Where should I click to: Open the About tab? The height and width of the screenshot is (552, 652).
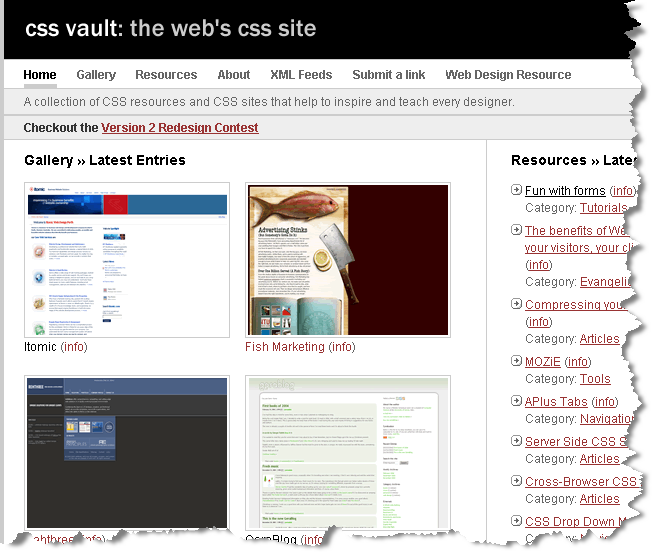pos(234,75)
